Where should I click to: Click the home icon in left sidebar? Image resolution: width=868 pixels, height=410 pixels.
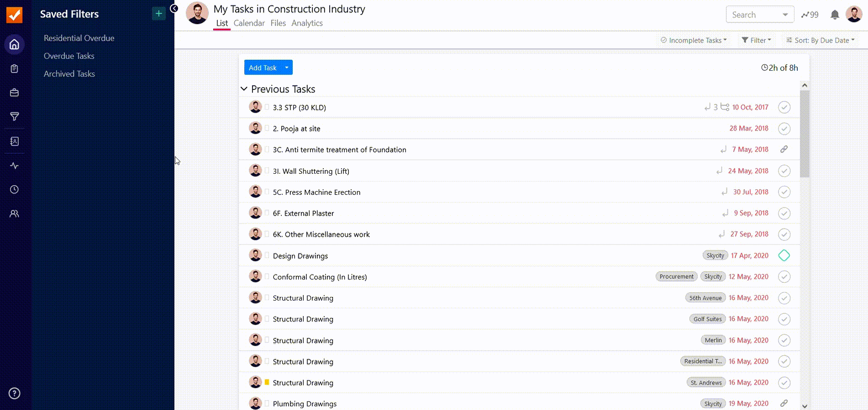[15, 45]
